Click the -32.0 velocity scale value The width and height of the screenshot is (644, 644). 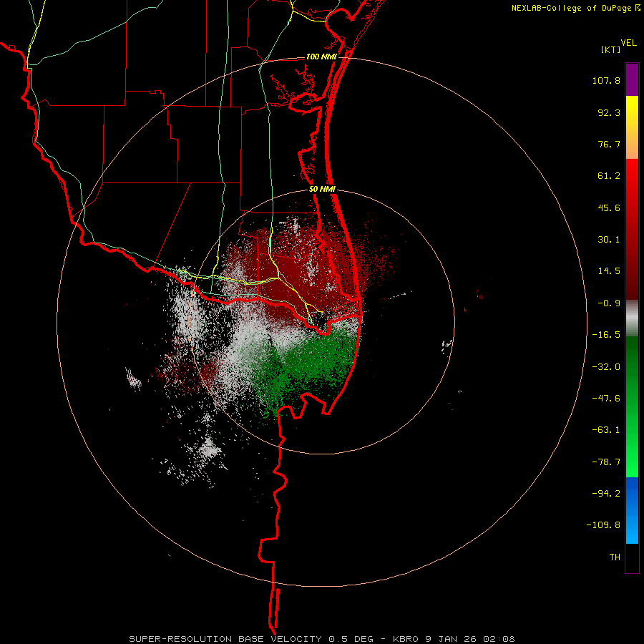pyautogui.click(x=606, y=367)
